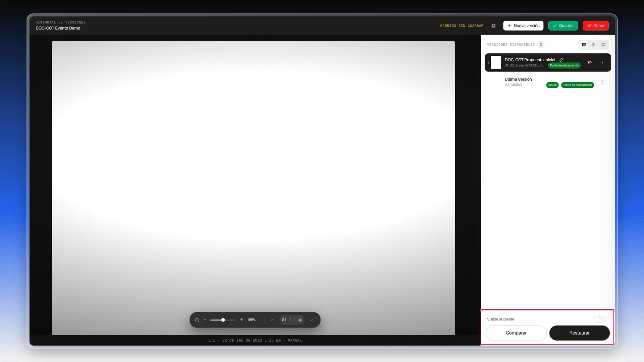Click the CAMBIOS SIN GUARDAR status text
This screenshot has width=644, height=362.
click(462, 26)
